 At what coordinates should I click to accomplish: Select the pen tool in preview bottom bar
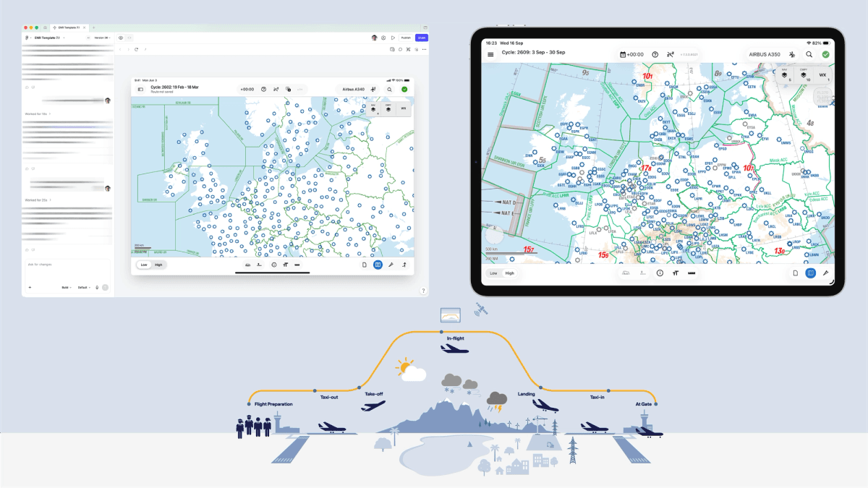pyautogui.click(x=391, y=265)
